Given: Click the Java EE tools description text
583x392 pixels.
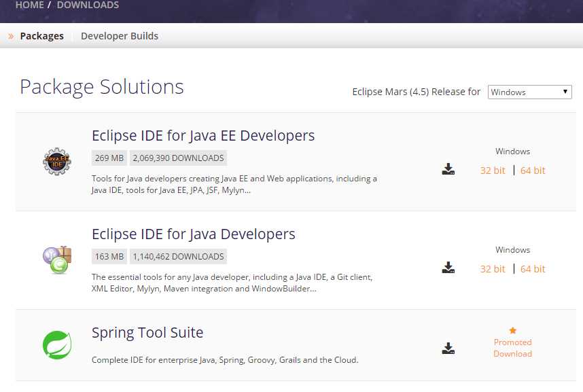Looking at the screenshot, I should click(x=234, y=185).
